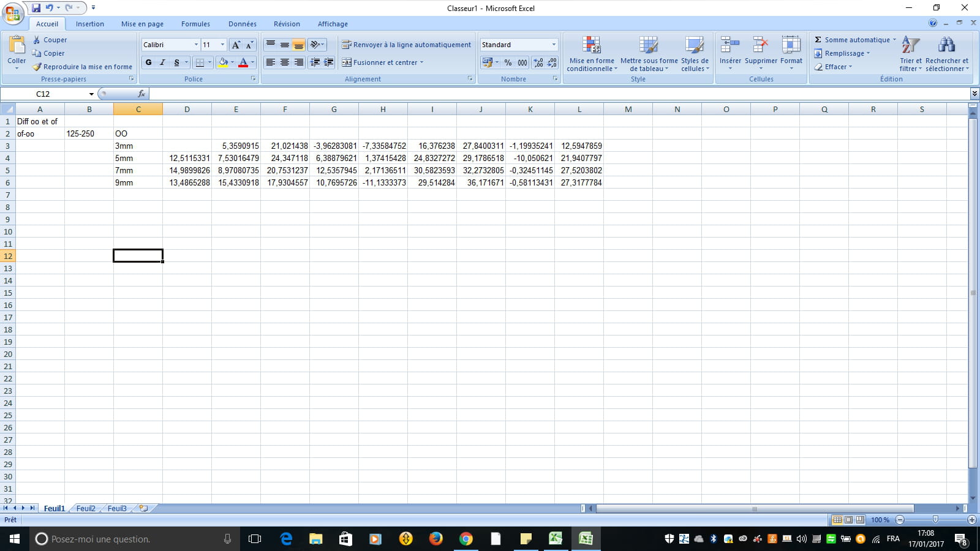Apply accounting number format icon
The image size is (980, 551).
click(x=488, y=62)
